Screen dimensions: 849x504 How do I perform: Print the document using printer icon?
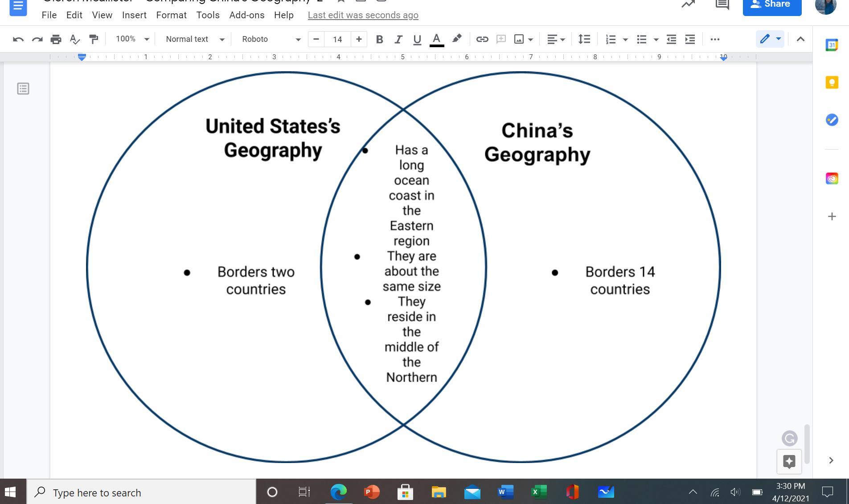tap(56, 39)
